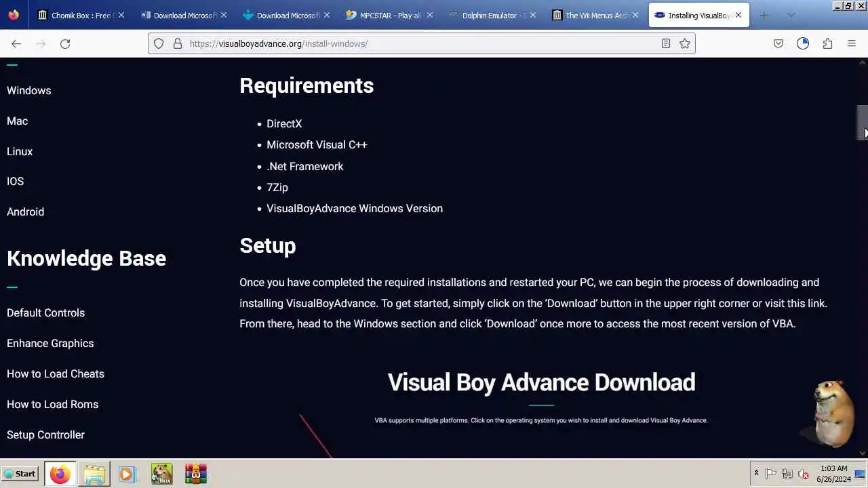Click the scrollbar down arrow
This screenshot has height=488, width=868.
[x=863, y=453]
